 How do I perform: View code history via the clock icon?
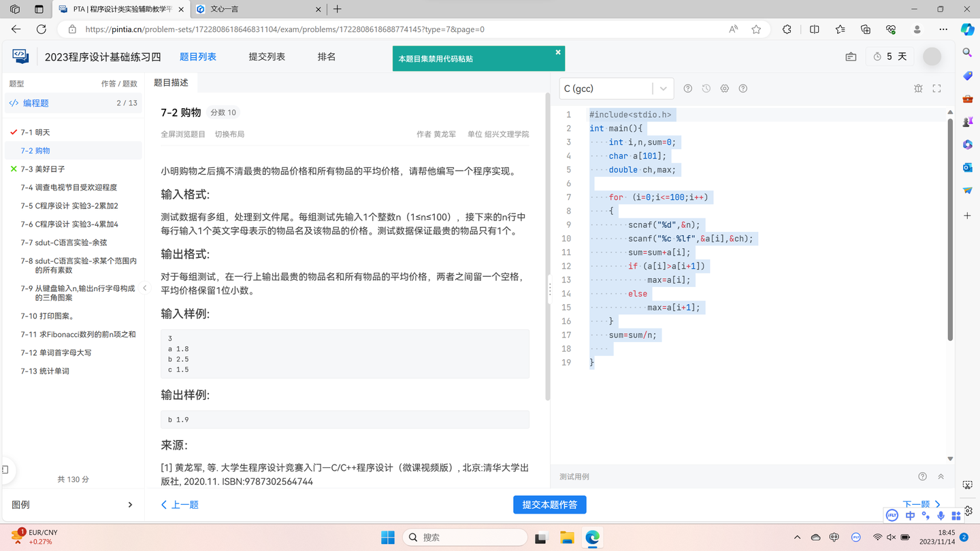pyautogui.click(x=706, y=88)
